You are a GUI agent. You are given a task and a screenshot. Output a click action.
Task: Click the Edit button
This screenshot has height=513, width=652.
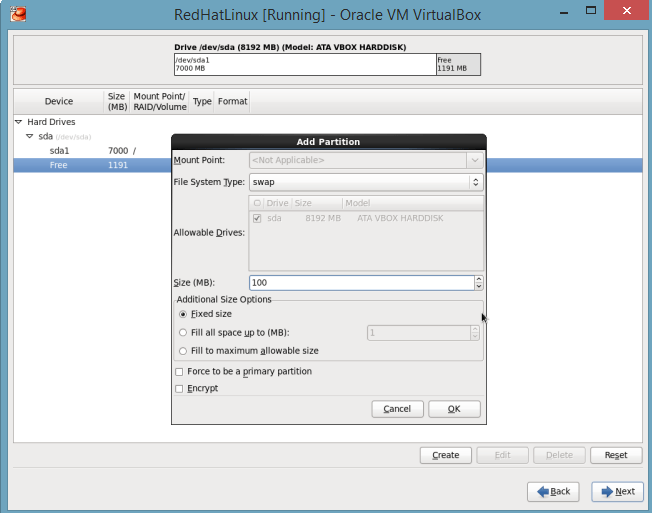502,455
